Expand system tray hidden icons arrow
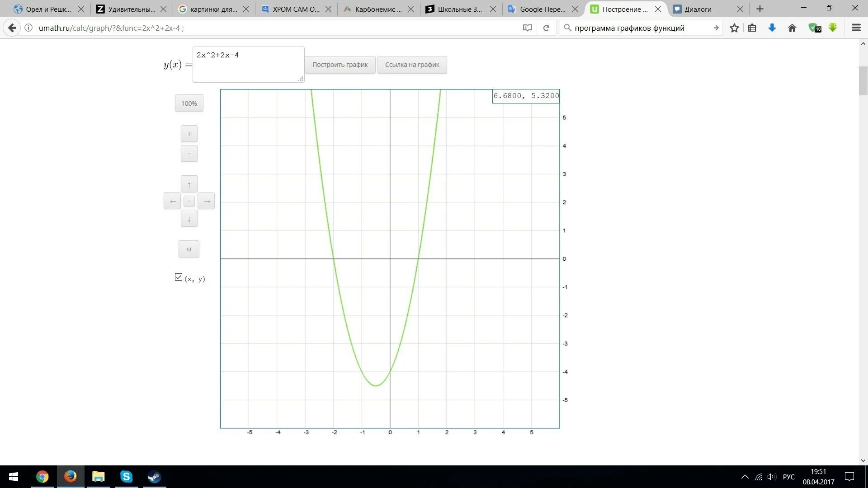Image resolution: width=868 pixels, height=488 pixels. pyautogui.click(x=745, y=477)
